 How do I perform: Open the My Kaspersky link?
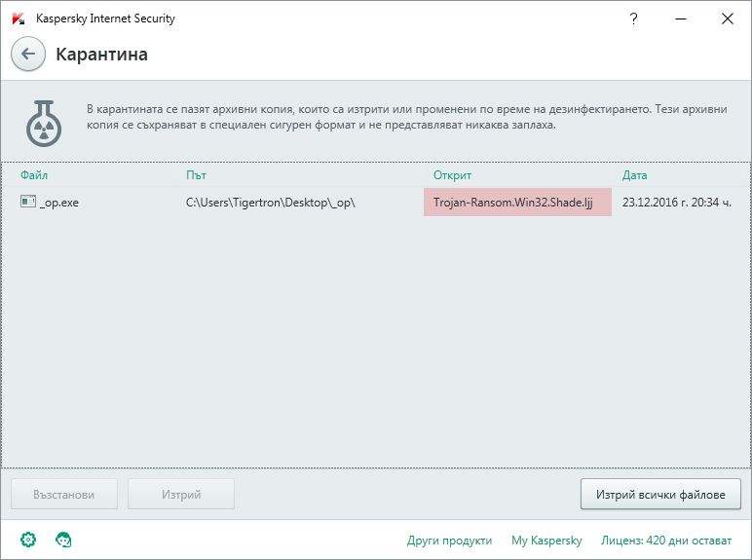(546, 541)
